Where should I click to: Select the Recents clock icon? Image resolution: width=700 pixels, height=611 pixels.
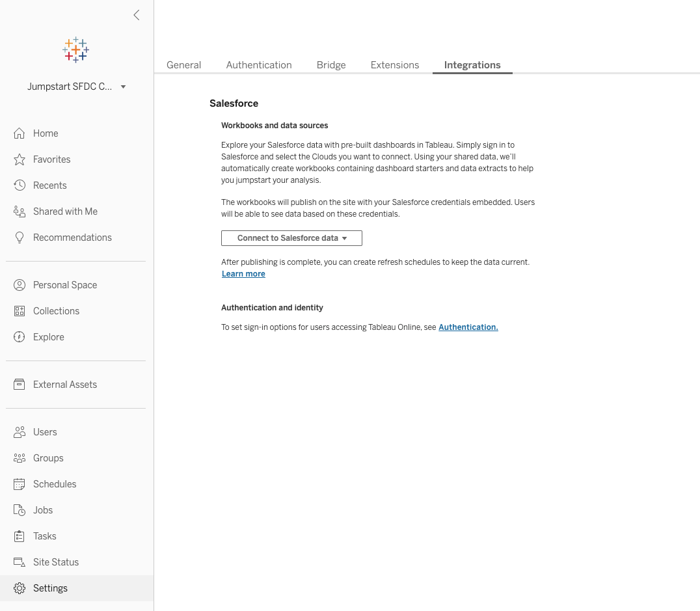(x=20, y=185)
